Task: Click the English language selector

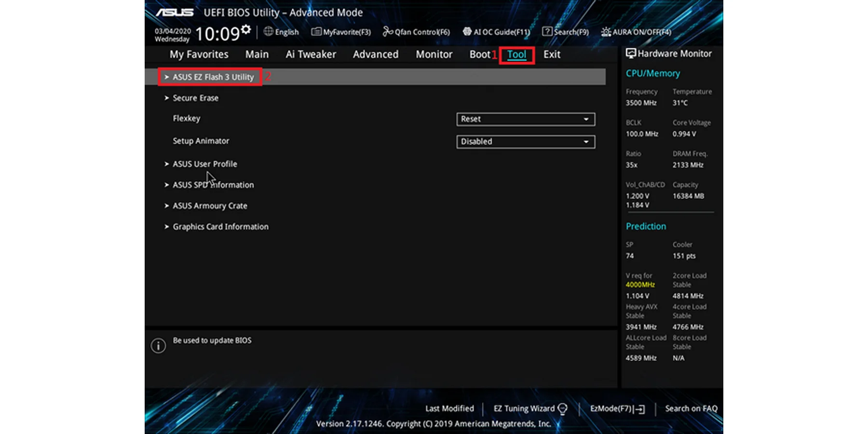Action: pyautogui.click(x=281, y=32)
